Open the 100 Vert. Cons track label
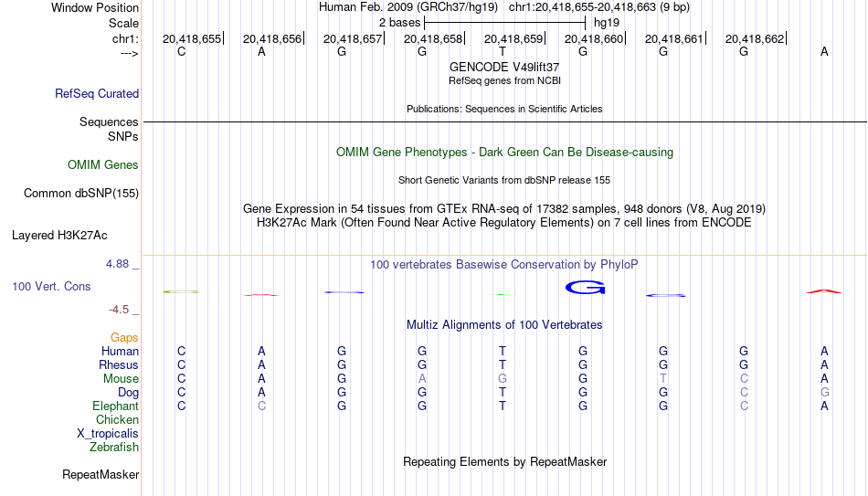 tap(51, 286)
